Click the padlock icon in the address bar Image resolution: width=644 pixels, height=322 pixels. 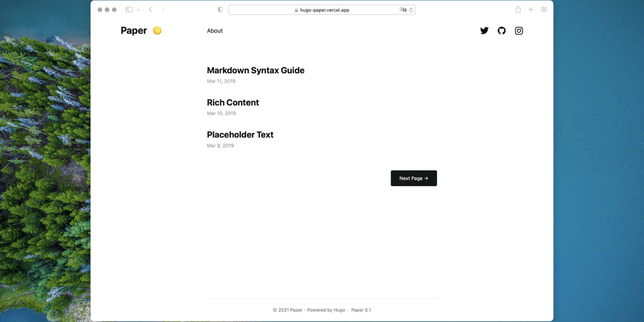(x=296, y=10)
